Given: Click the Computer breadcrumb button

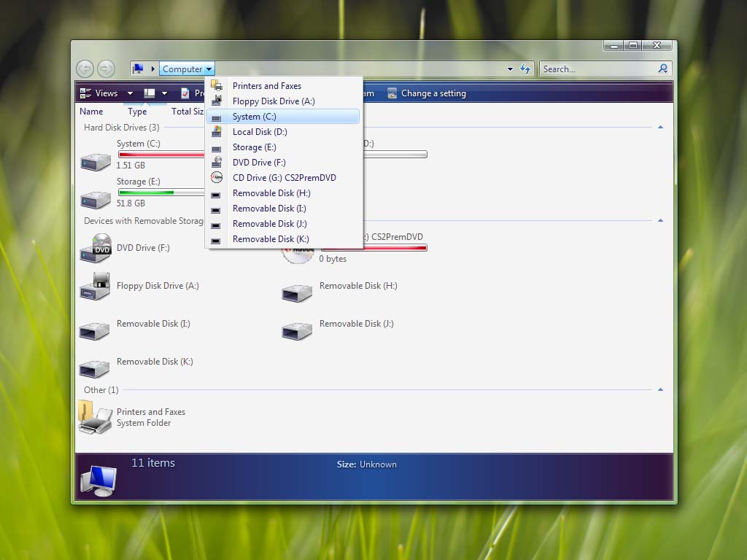Looking at the screenshot, I should click(x=182, y=69).
